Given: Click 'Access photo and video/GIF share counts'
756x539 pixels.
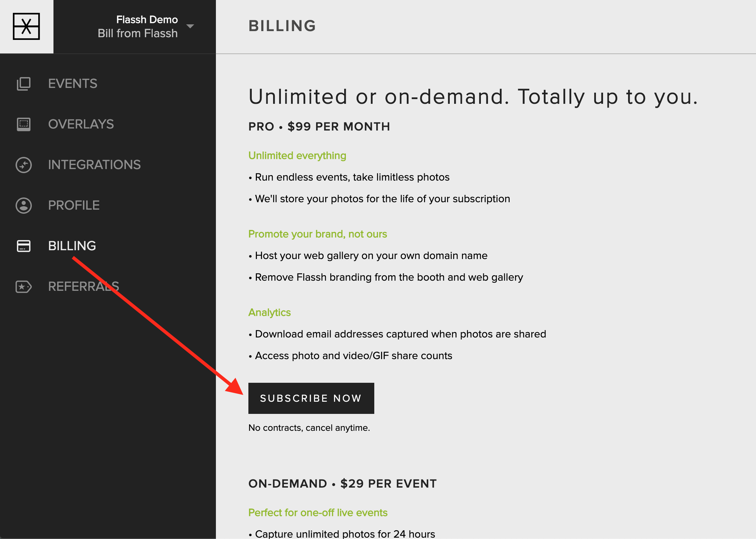Looking at the screenshot, I should point(350,356).
